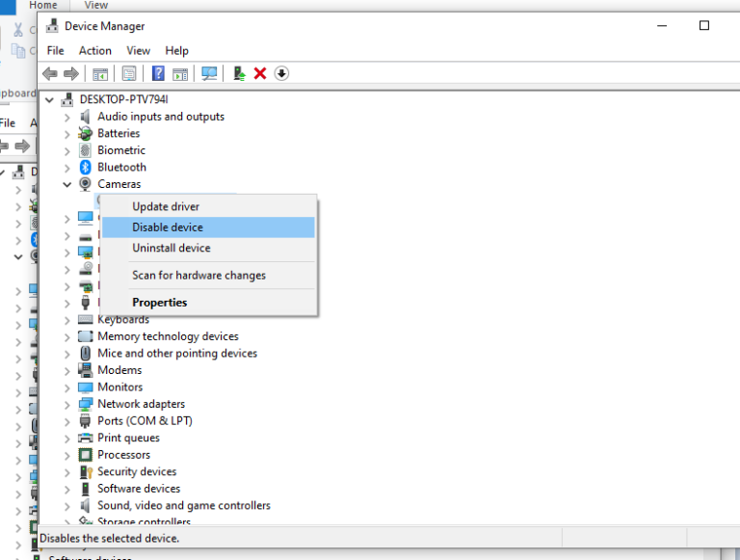Click the Forward arrow toolbar icon
Viewport: 740px width, 560px height.
[x=70, y=73]
